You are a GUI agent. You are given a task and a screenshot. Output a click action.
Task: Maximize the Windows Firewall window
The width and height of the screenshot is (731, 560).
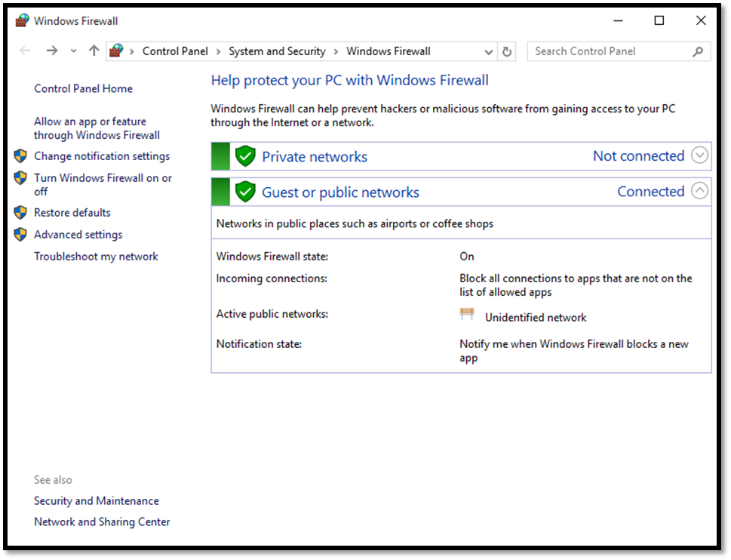[x=659, y=20]
